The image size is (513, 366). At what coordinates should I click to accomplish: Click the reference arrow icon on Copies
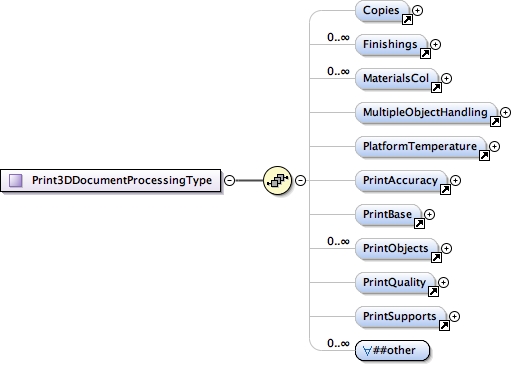[x=407, y=20]
